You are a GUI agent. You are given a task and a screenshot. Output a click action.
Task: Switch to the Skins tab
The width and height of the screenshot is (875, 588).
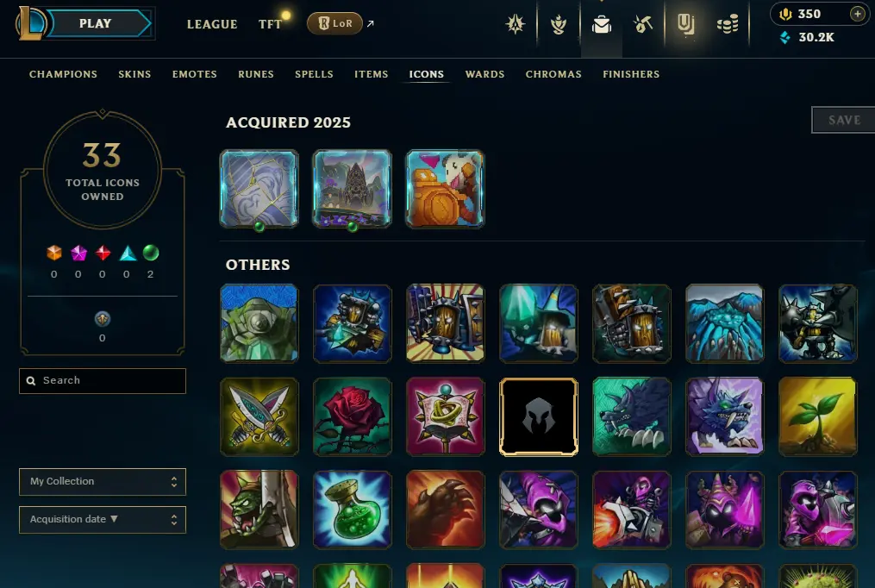coord(134,74)
